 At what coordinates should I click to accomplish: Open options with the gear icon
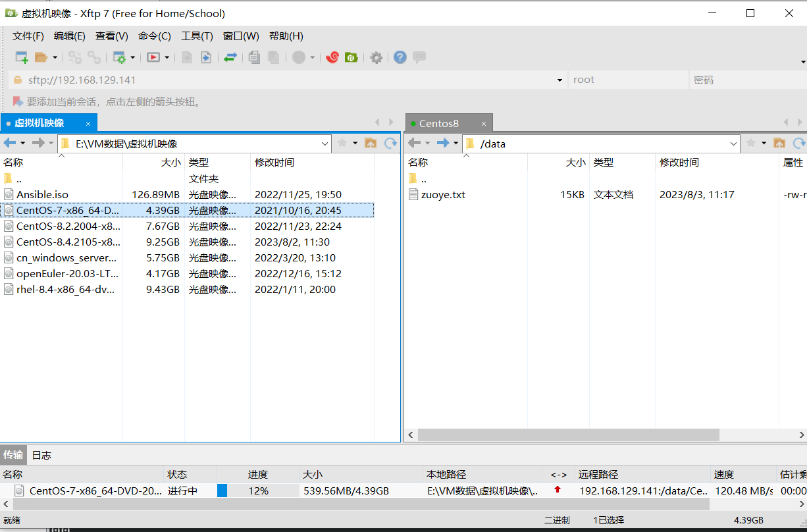376,57
